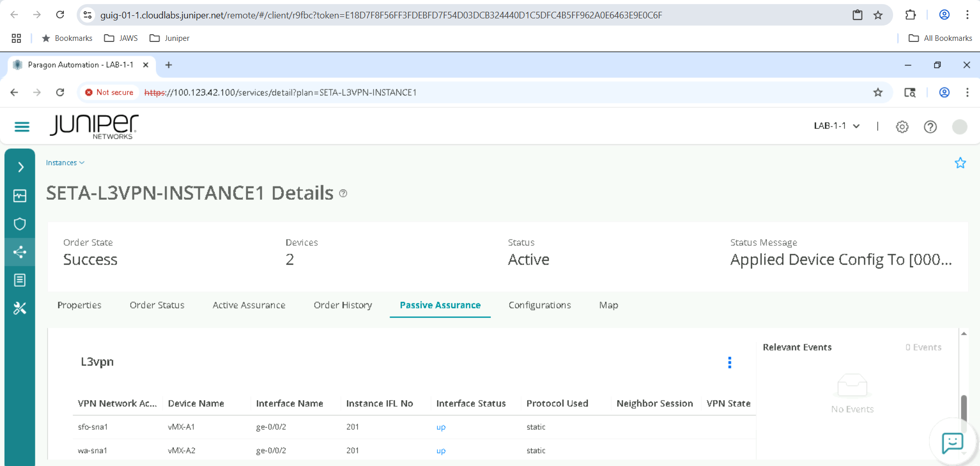Open the Observability monitor icon in sidebar
This screenshot has height=466, width=980.
pyautogui.click(x=20, y=196)
